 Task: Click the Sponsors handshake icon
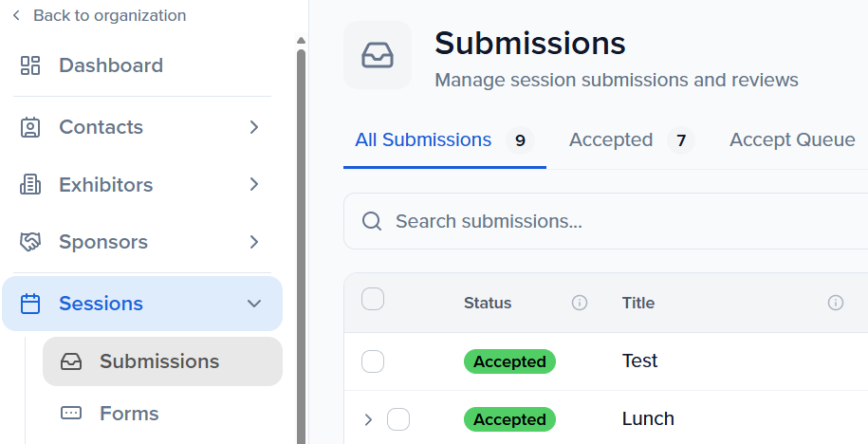[30, 242]
